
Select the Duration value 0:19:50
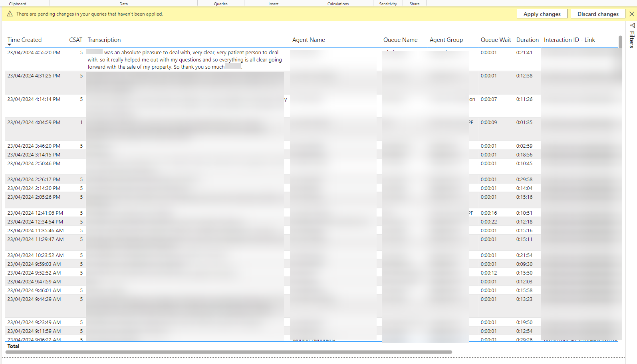tap(524, 322)
